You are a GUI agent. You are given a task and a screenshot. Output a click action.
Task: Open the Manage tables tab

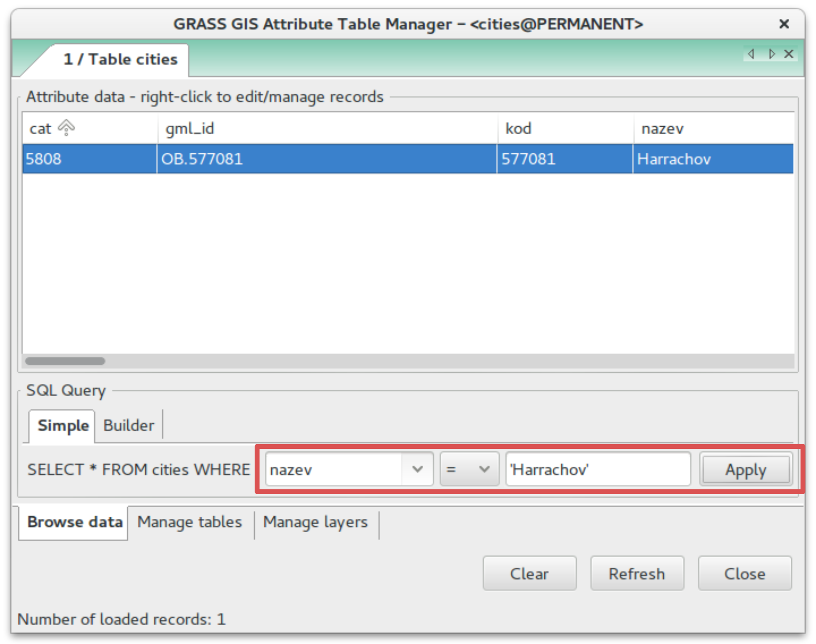tap(190, 522)
